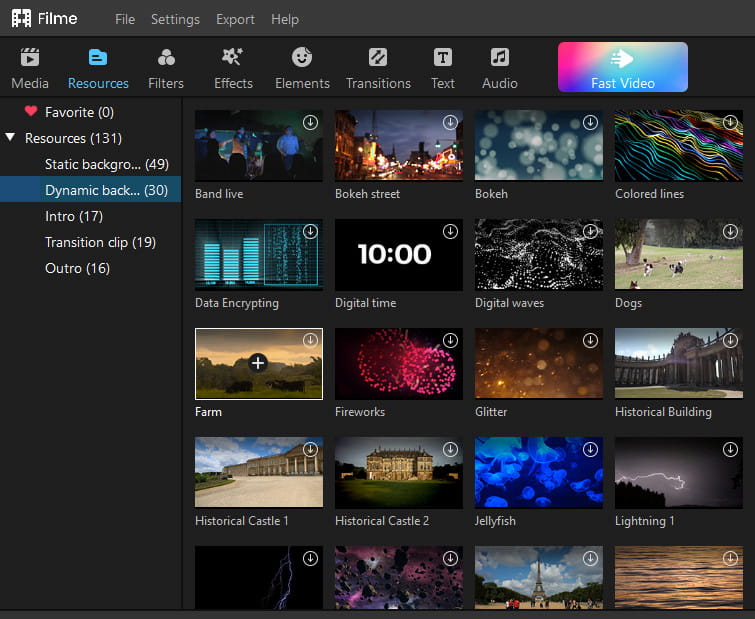Collapse the Resources (131) tree arrow

[10, 138]
